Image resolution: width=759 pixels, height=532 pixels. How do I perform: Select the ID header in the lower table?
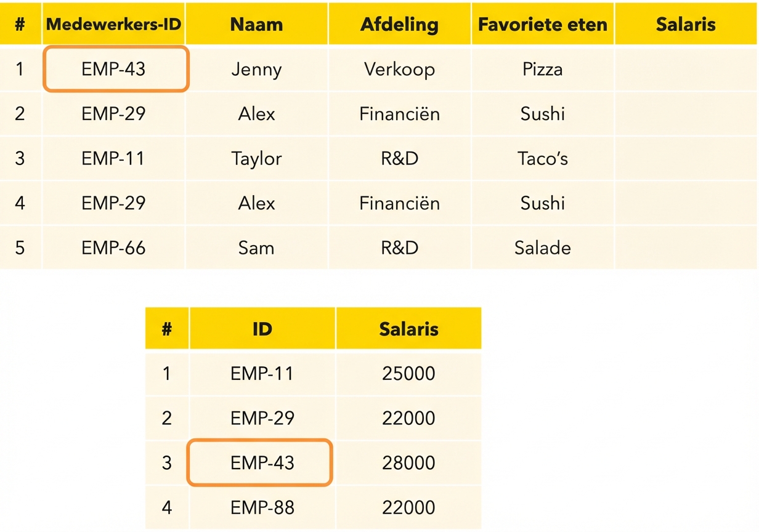coord(262,329)
